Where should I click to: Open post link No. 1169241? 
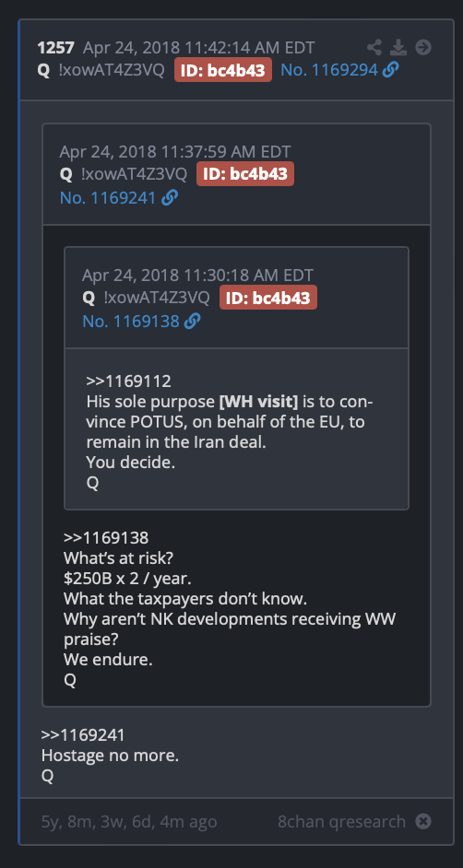[108, 197]
